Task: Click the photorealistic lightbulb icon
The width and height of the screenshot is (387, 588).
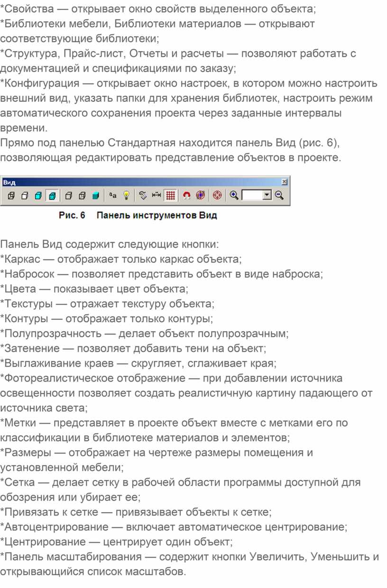Action: (x=126, y=195)
